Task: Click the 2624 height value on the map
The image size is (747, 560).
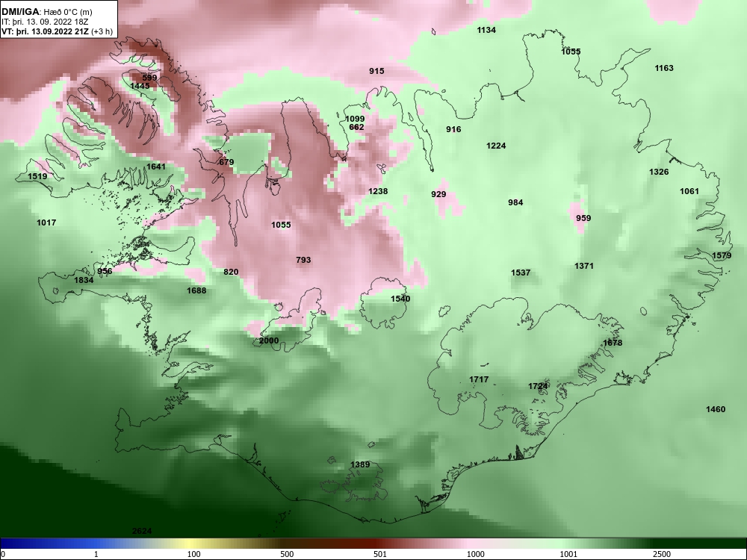Action: point(142,532)
